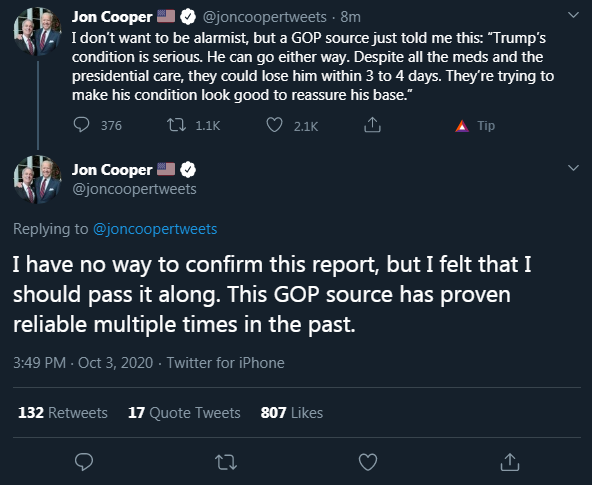The image size is (592, 485).
Task: Open more options chevron on second tweet
Action: coord(574,168)
